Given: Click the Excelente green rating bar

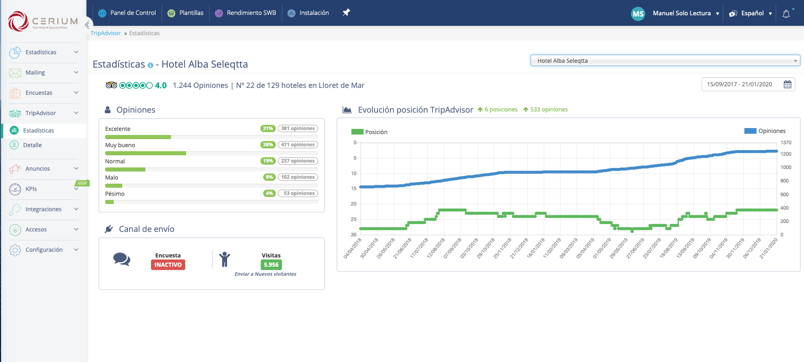Looking at the screenshot, I should pos(138,137).
